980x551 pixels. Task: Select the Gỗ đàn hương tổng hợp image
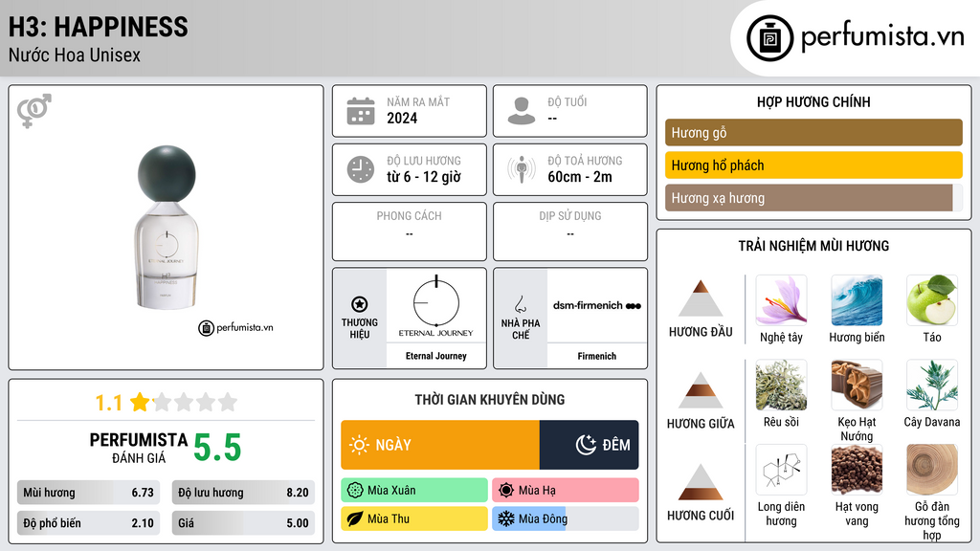point(932,470)
